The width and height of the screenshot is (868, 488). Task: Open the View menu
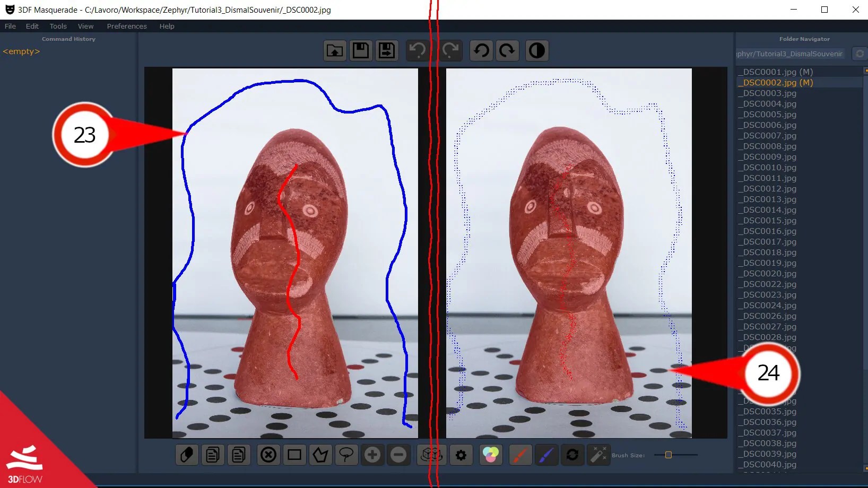[85, 26]
